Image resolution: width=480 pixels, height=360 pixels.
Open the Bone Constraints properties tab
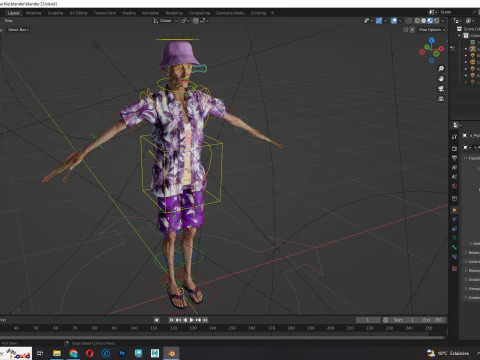click(454, 257)
